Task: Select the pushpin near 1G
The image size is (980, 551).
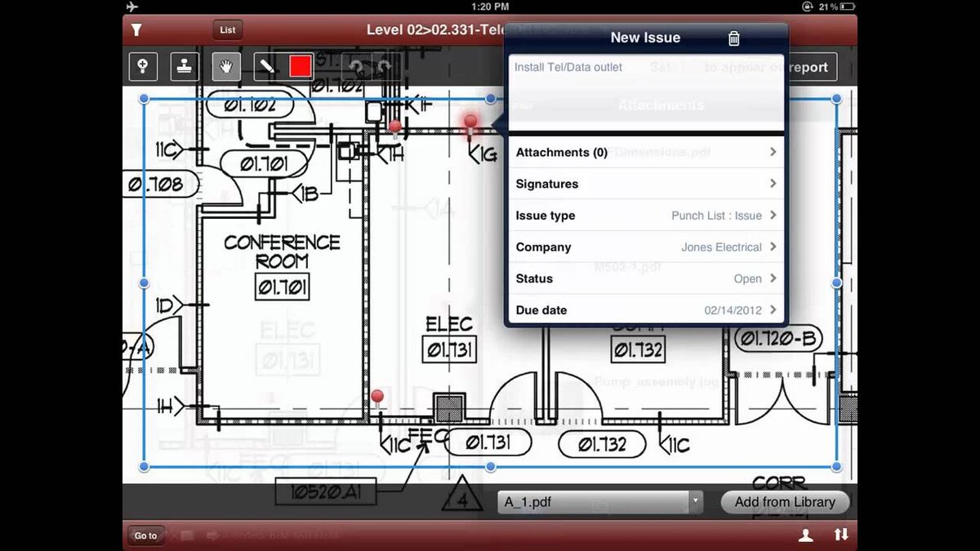Action: [470, 124]
